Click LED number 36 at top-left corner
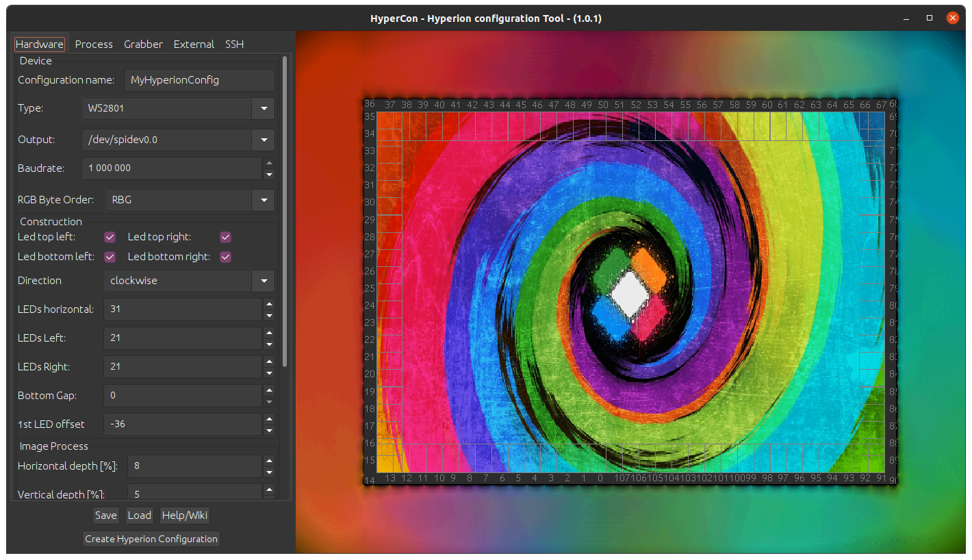The image size is (972, 560). coord(370,104)
